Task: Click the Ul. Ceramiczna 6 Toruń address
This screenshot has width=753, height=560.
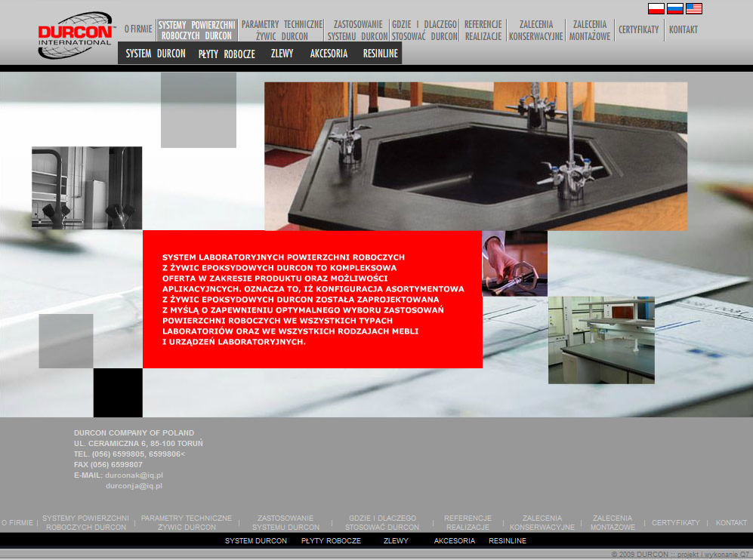Action: (138, 443)
